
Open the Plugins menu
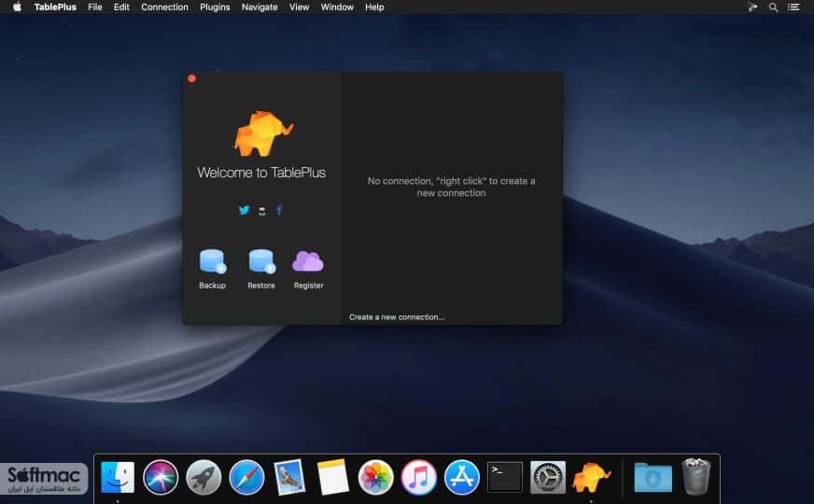215,7
